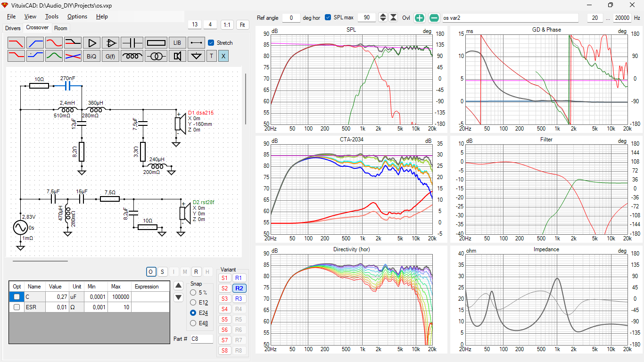Move the selected parameter row down
The width and height of the screenshot is (644, 362).
(178, 297)
